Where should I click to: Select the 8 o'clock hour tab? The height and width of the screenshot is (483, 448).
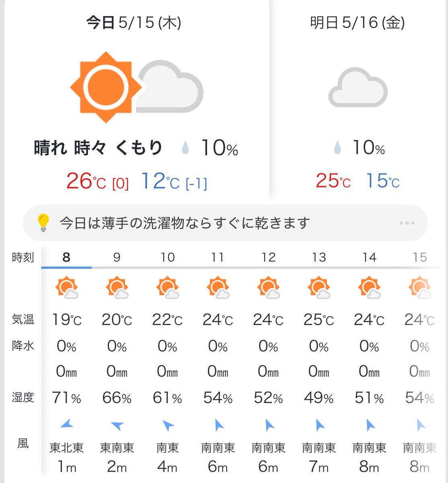click(x=66, y=257)
